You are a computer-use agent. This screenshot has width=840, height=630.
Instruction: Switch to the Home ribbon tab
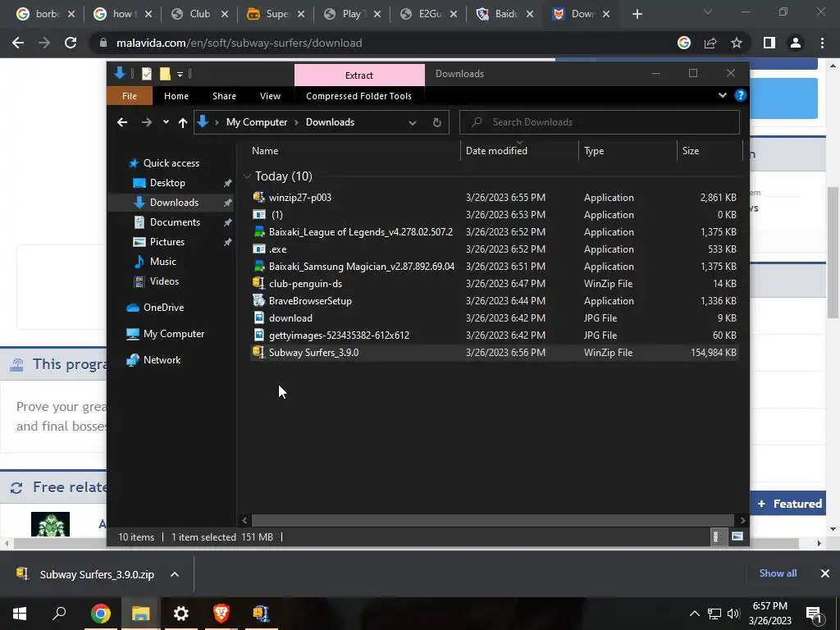[x=176, y=96]
